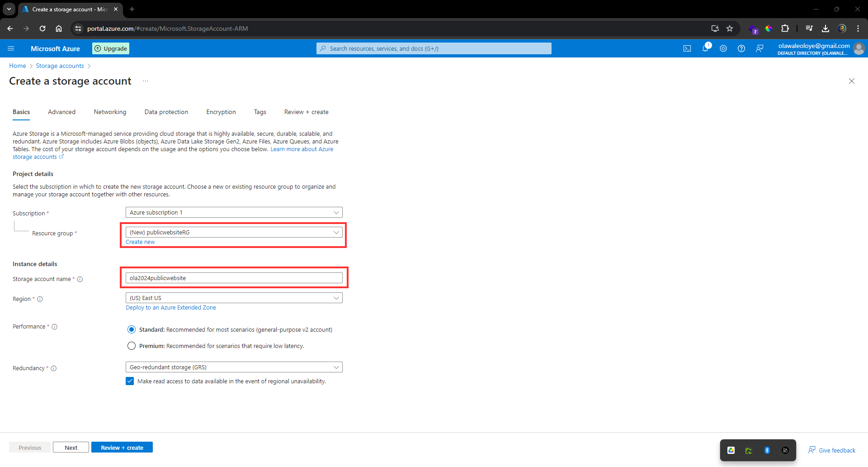Click the blue Review + create button
Image resolution: width=868 pixels, height=467 pixels.
point(122,448)
